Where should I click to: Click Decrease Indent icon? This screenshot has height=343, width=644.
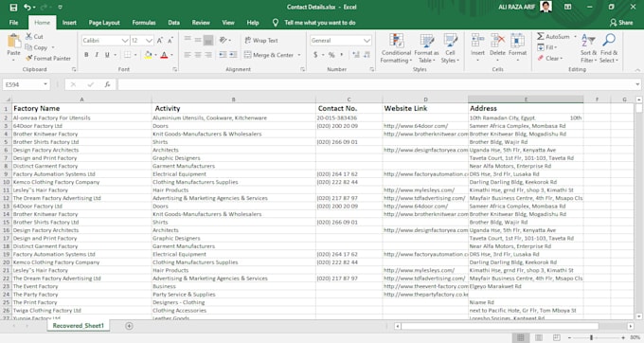click(x=223, y=55)
